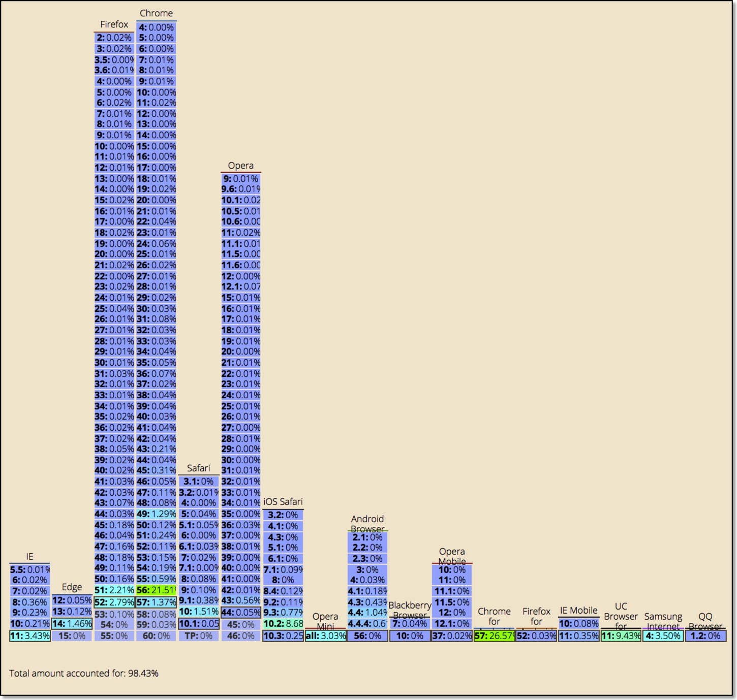The image size is (737, 700).
Task: Select the Chrome 60: 0% cell
Action: pyautogui.click(x=156, y=635)
